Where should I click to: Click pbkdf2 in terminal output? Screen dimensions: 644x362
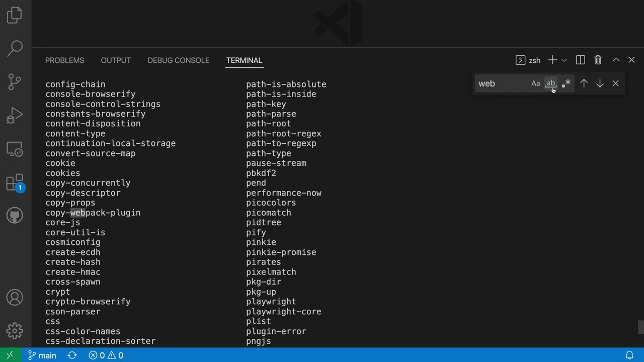[261, 173]
